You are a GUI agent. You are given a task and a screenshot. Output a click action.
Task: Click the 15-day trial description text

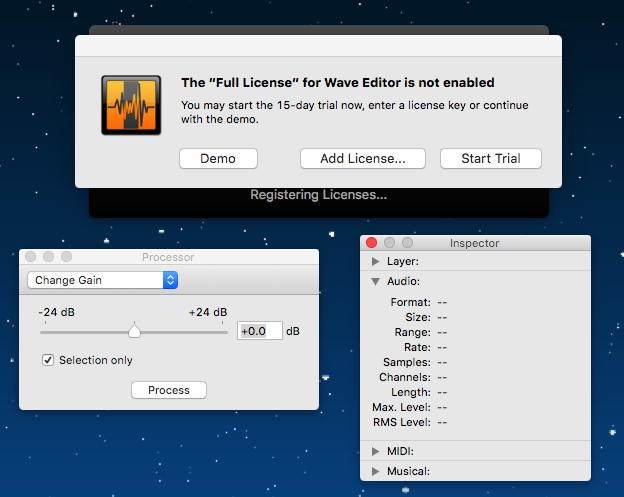click(355, 112)
